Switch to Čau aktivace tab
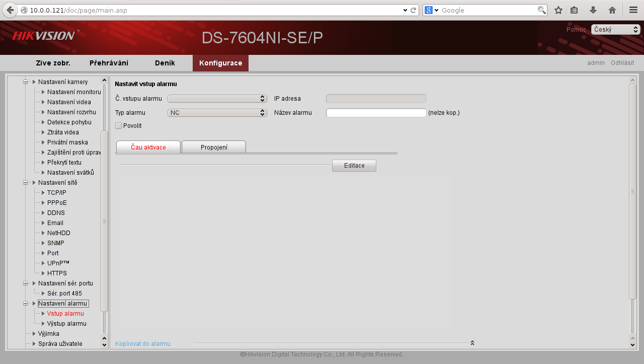The image size is (644, 364). point(148,148)
